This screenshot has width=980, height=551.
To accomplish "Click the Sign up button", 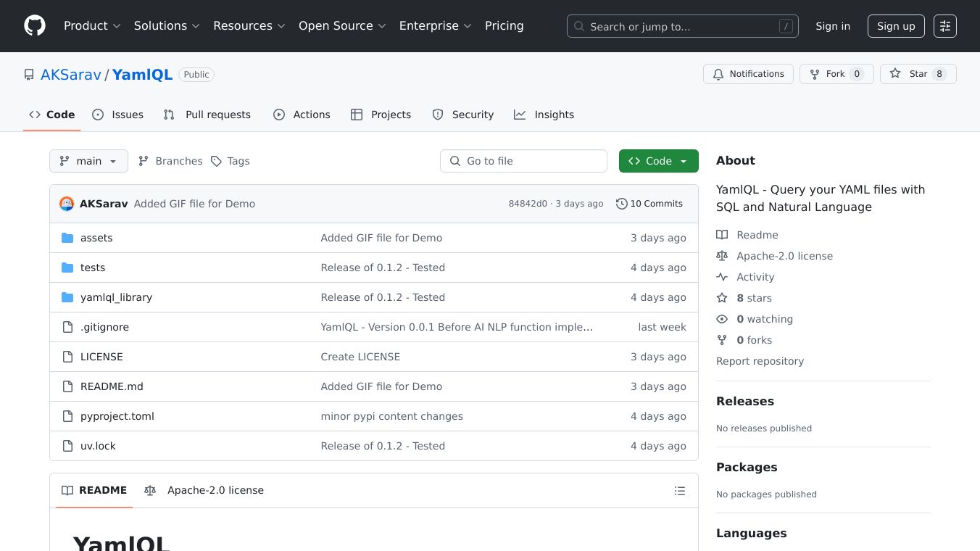I will coord(895,26).
